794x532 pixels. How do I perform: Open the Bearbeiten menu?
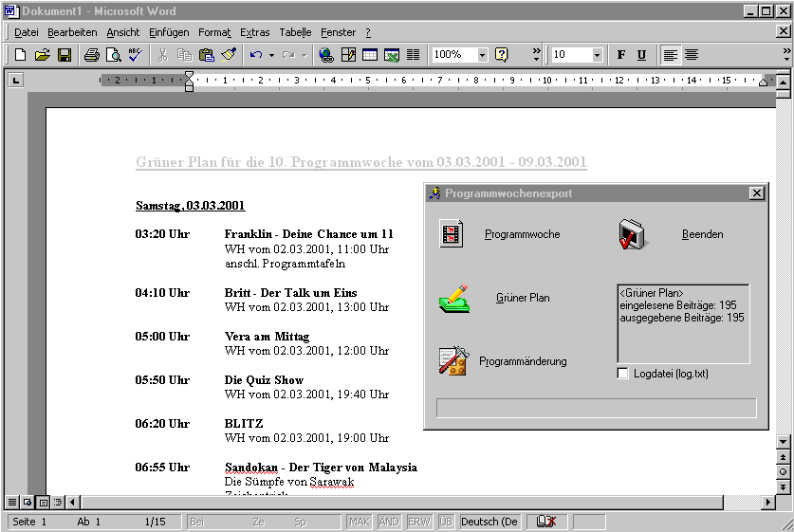click(x=72, y=32)
